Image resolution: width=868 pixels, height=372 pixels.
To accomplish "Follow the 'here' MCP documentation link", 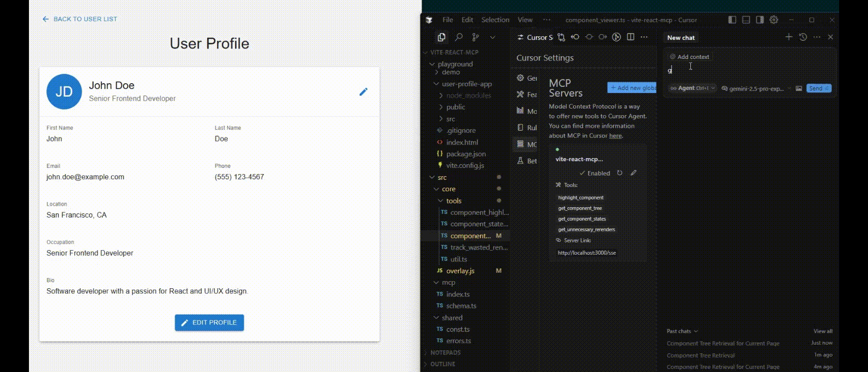I will 615,136.
